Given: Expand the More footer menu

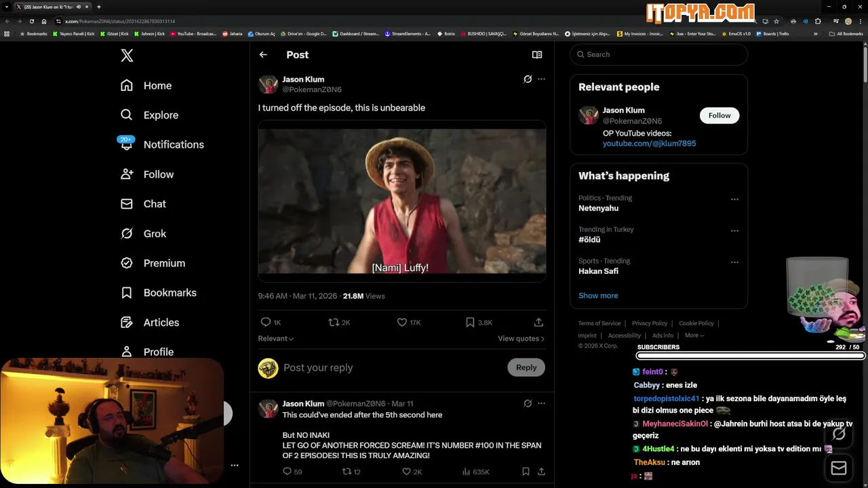Looking at the screenshot, I should tap(694, 335).
